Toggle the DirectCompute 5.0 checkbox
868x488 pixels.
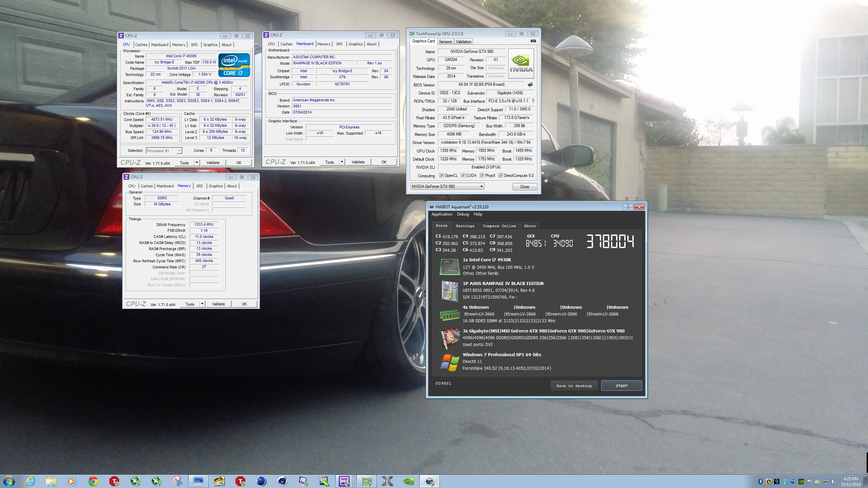(500, 176)
